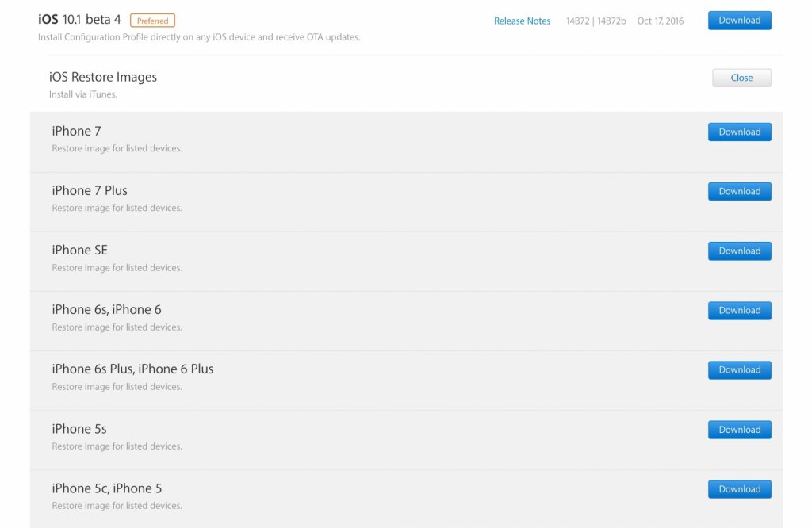Image resolution: width=812 pixels, height=528 pixels.
Task: Close the iOS Restore Images section
Action: coord(741,78)
